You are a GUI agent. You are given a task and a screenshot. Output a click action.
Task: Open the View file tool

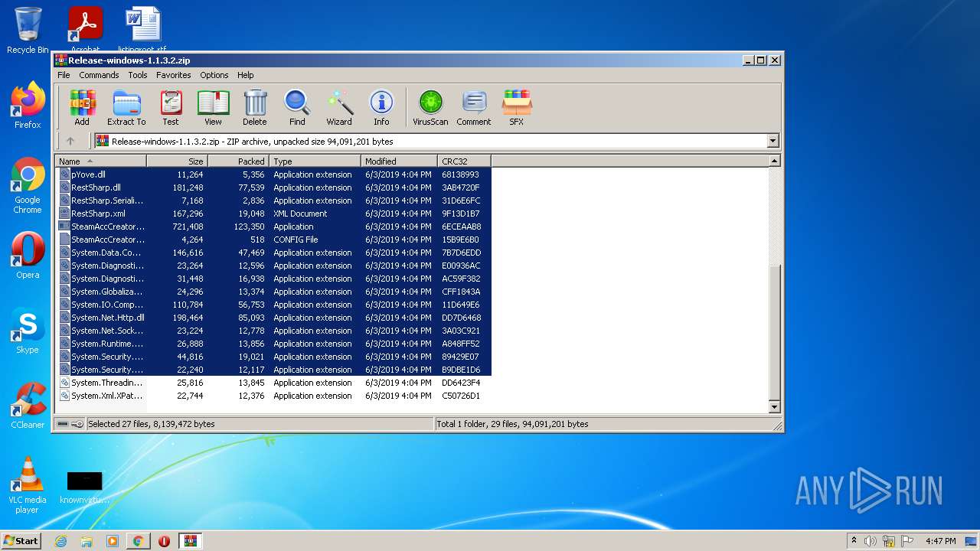[x=213, y=107]
